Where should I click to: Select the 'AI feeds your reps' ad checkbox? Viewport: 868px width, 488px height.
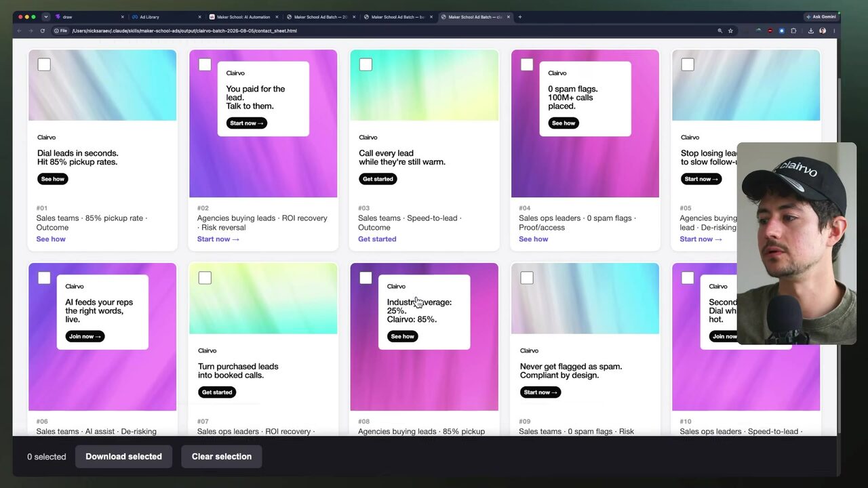pyautogui.click(x=44, y=278)
